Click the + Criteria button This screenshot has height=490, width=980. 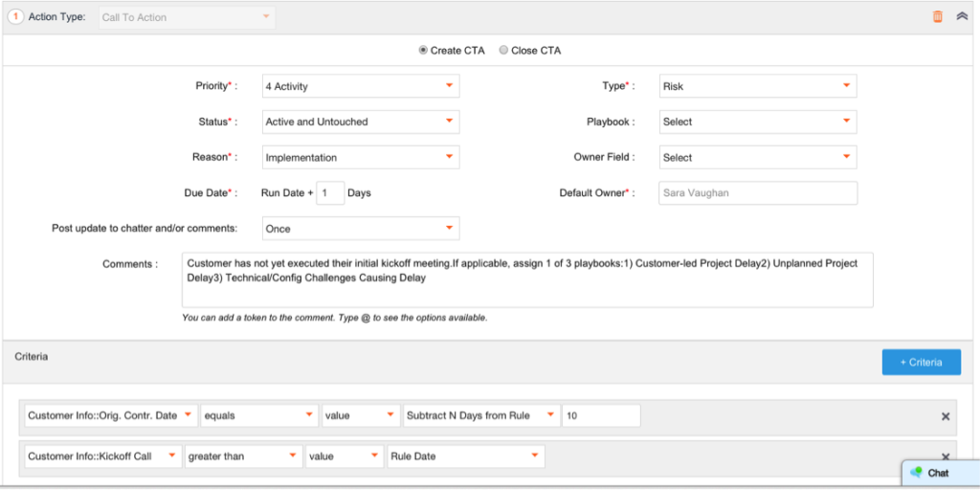(920, 362)
